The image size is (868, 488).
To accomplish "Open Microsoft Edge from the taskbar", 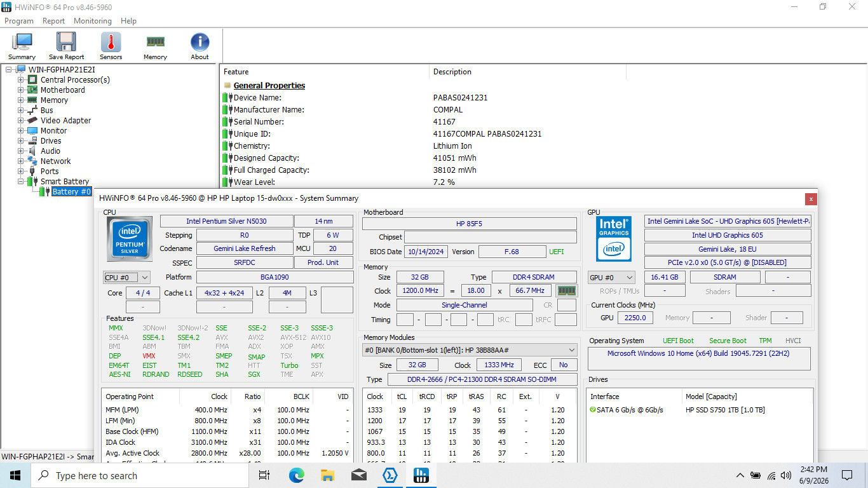I will pyautogui.click(x=296, y=475).
